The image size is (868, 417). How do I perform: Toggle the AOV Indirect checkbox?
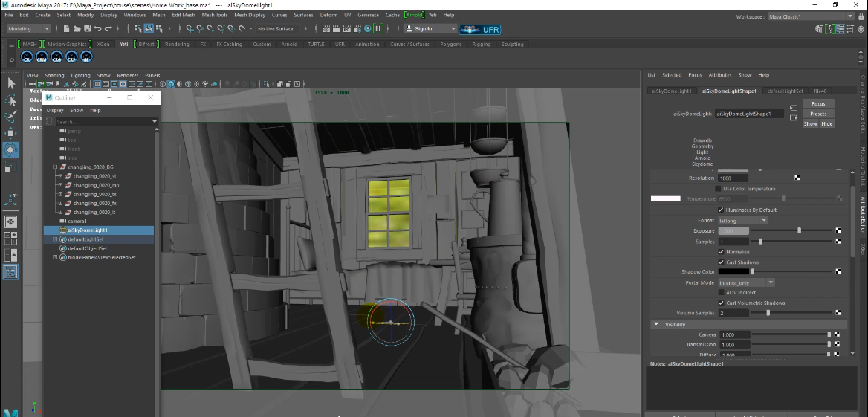tap(721, 293)
